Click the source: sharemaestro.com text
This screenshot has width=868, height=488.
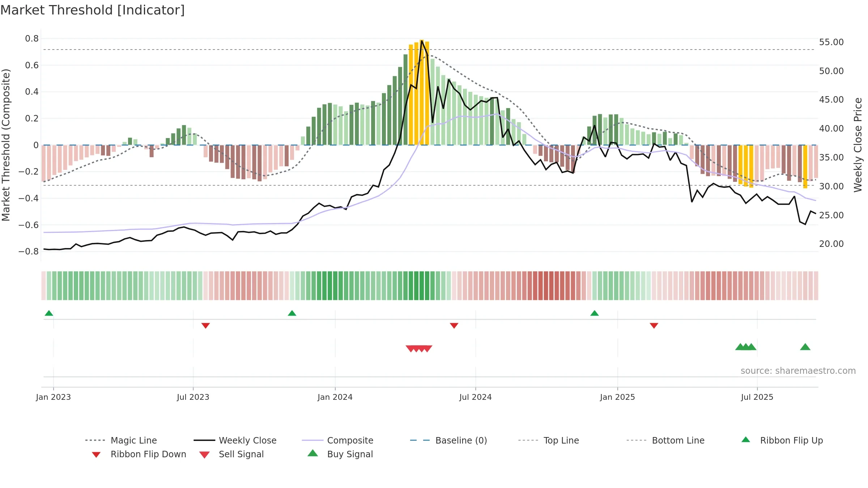click(x=798, y=371)
